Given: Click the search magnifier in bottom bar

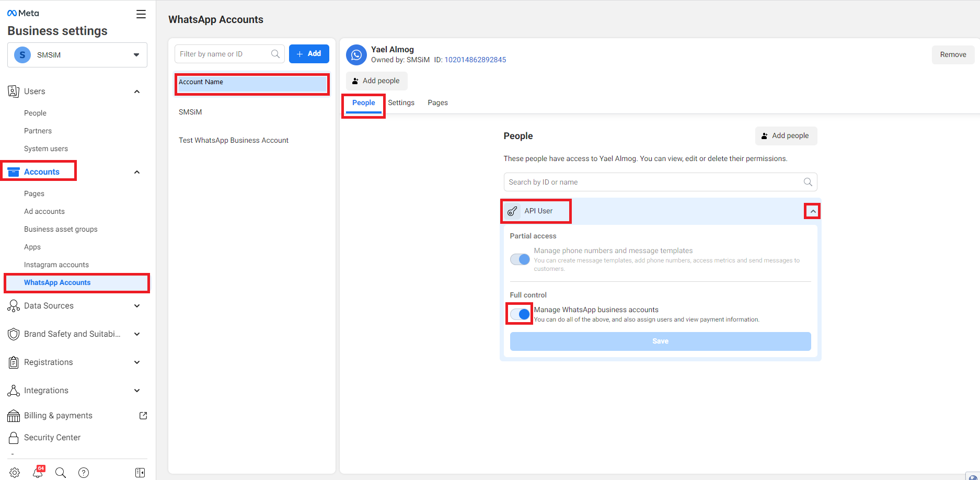Looking at the screenshot, I should tap(61, 473).
